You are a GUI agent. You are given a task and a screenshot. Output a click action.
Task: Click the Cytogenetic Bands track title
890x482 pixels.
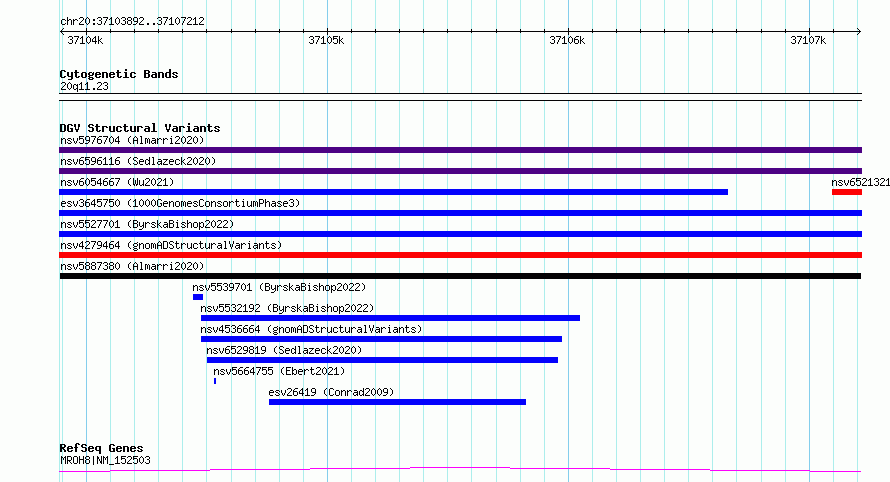(x=119, y=74)
